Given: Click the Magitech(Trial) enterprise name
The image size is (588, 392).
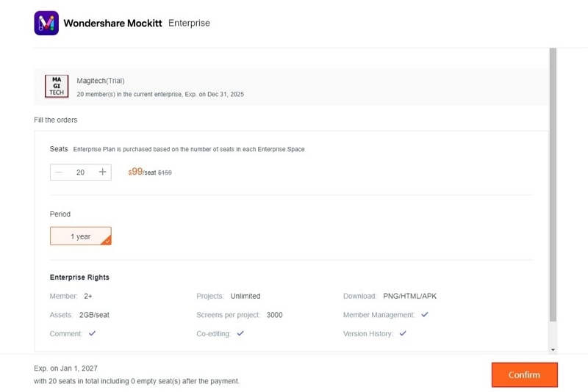Looking at the screenshot, I should 101,81.
